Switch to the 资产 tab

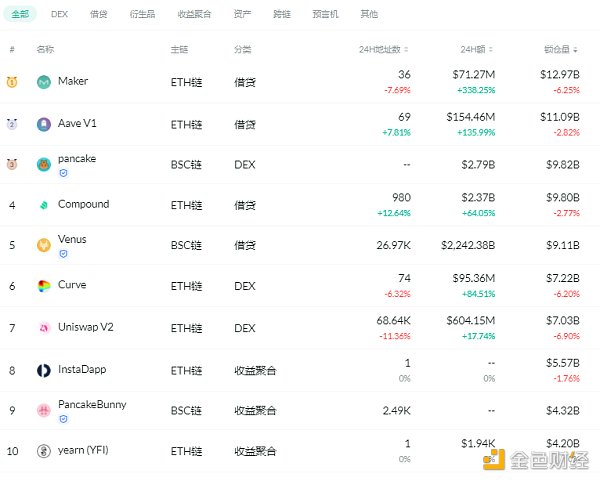point(243,14)
